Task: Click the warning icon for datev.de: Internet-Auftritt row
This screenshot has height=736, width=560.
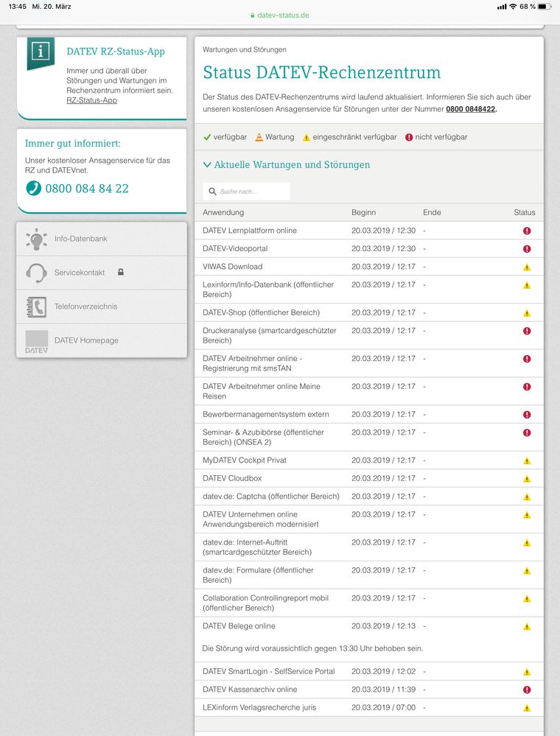Action: point(527,543)
